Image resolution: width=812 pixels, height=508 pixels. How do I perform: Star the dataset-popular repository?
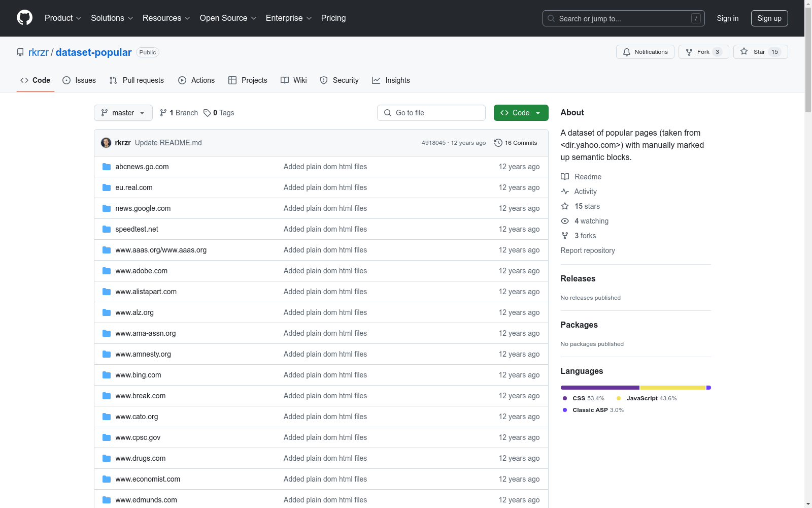click(760, 52)
